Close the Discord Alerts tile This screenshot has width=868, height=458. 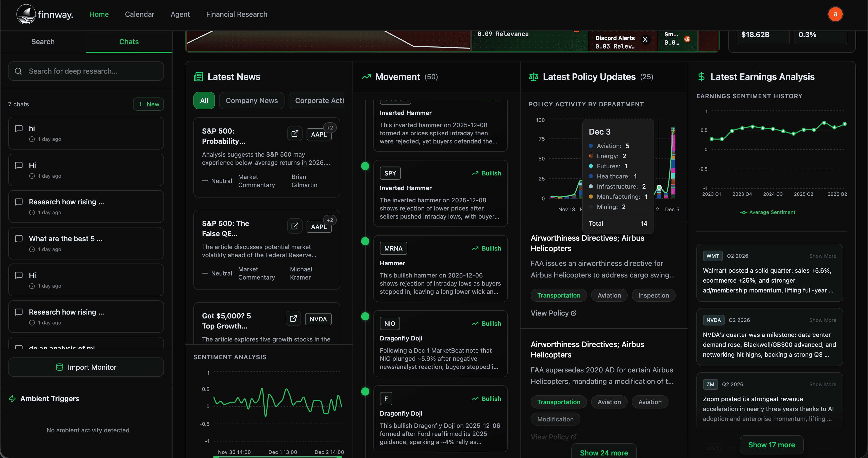click(x=645, y=40)
